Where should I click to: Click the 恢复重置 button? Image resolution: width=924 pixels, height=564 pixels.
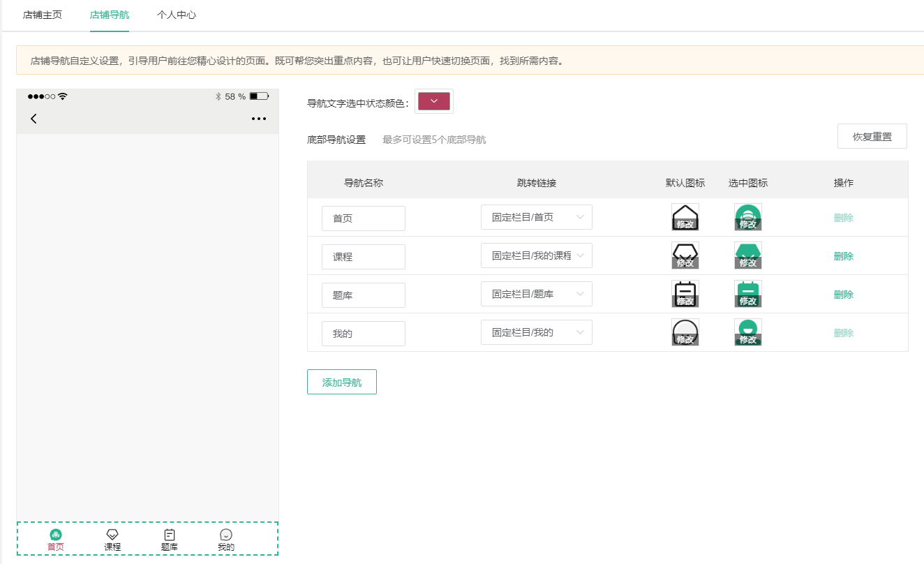tap(872, 136)
